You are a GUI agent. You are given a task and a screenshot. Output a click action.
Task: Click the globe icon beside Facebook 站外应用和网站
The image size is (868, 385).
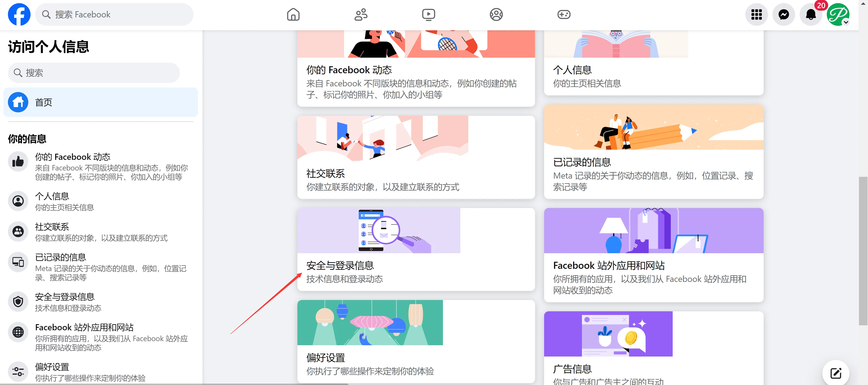(18, 332)
